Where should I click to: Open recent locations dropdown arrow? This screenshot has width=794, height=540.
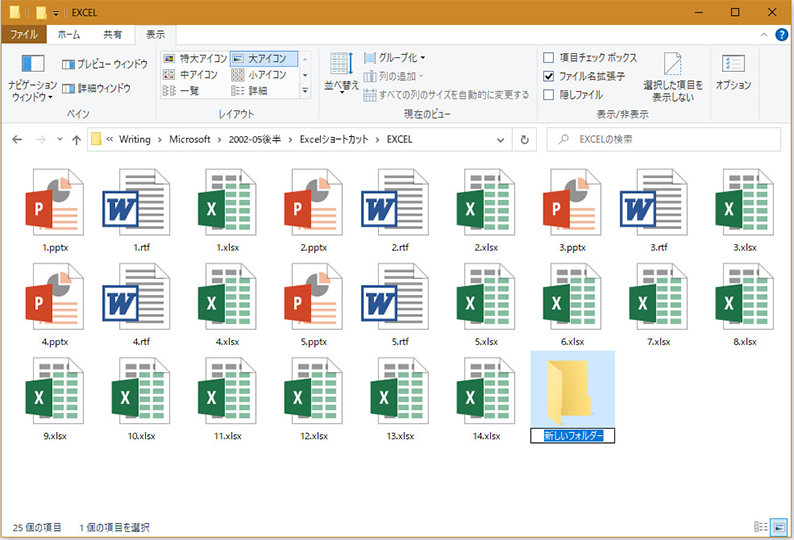[60, 139]
